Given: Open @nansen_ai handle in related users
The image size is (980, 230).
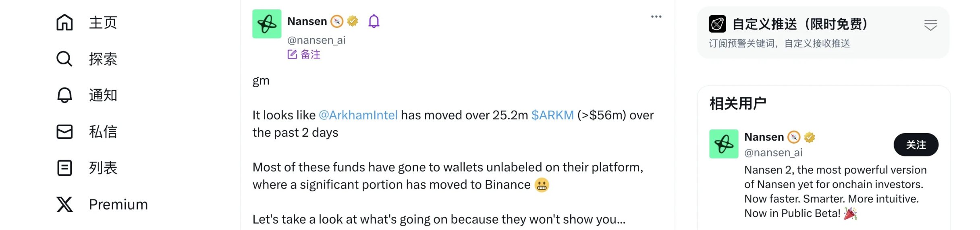Looking at the screenshot, I should point(773,153).
